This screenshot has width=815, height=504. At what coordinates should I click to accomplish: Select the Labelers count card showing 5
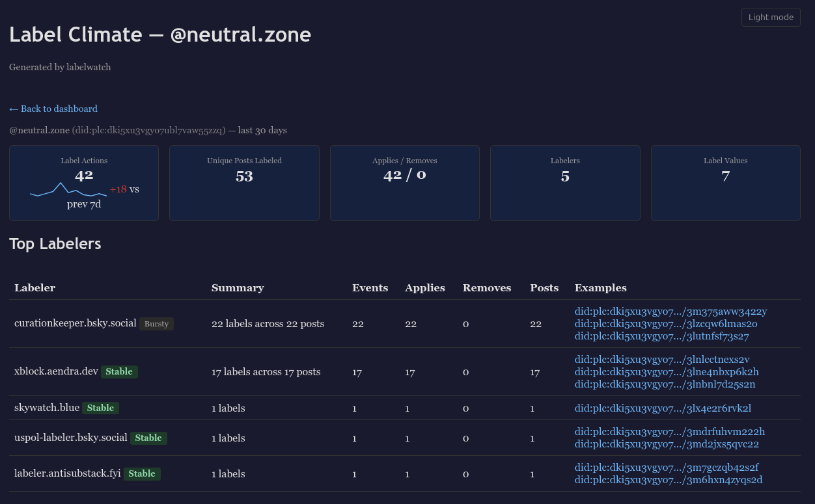[x=565, y=183]
